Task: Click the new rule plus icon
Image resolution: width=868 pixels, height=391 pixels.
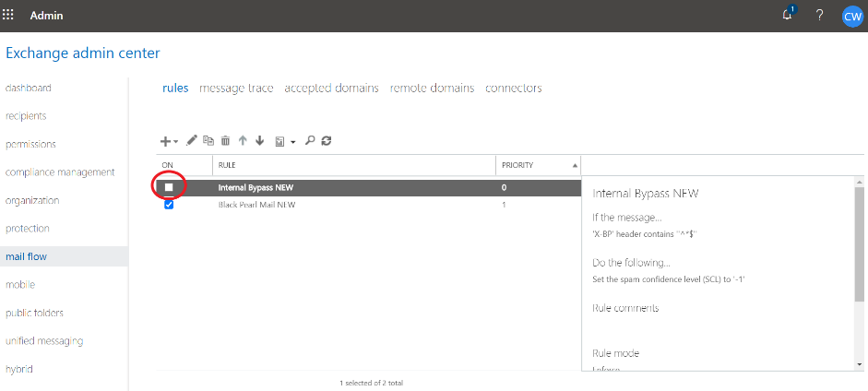Action: (x=165, y=141)
